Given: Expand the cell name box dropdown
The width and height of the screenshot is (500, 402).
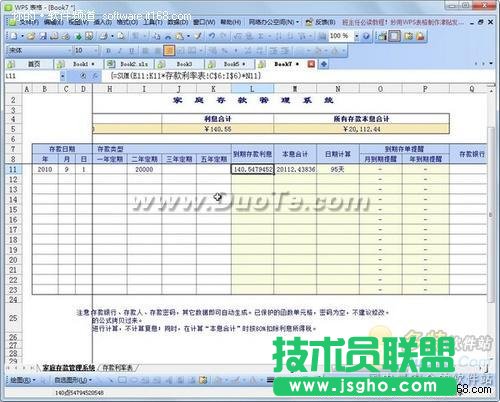Looking at the screenshot, I should pyautogui.click(x=62, y=76).
